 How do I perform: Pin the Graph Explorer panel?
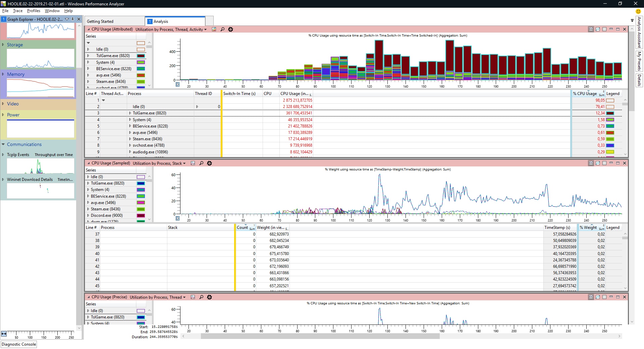[72, 19]
